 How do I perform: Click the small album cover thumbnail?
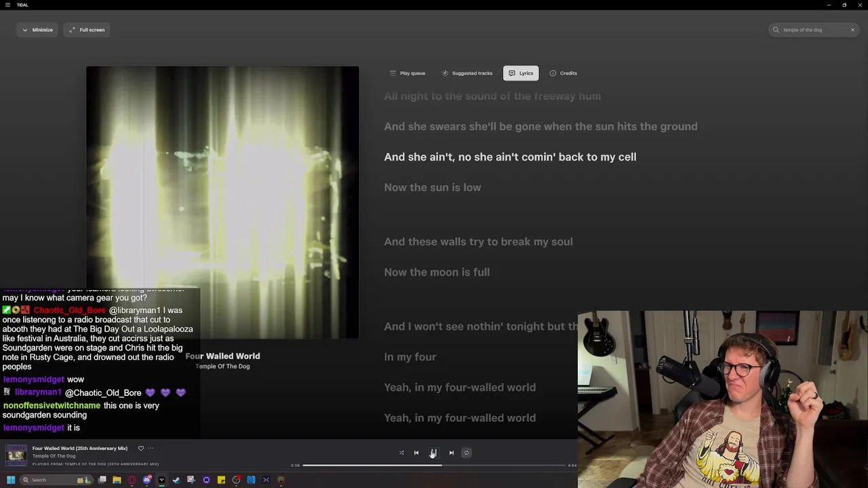click(x=16, y=455)
